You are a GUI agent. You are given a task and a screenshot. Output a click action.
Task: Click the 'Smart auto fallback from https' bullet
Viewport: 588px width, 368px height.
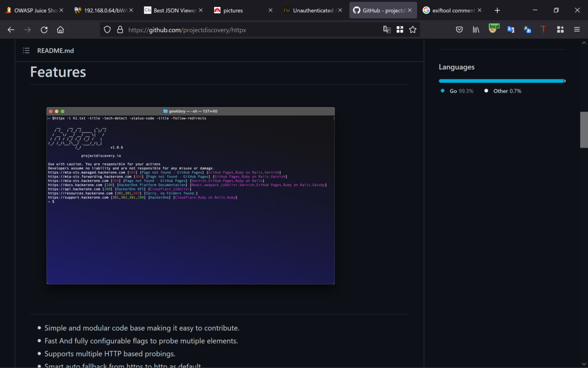pyautogui.click(x=122, y=366)
